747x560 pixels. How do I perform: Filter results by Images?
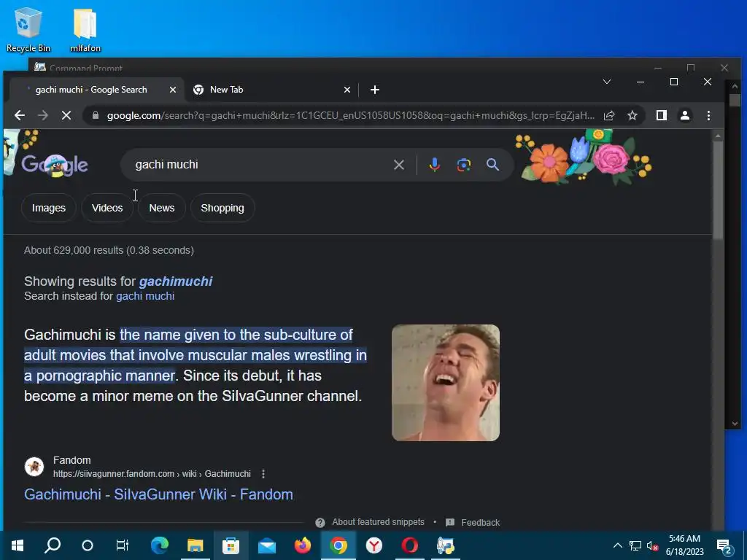pos(49,208)
